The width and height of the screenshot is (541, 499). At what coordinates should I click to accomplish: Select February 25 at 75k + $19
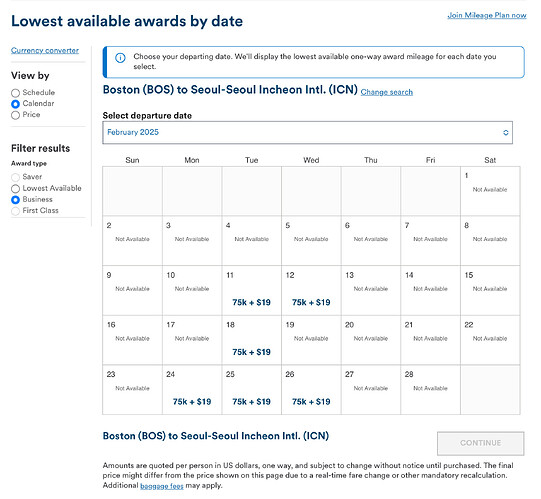tap(252, 402)
